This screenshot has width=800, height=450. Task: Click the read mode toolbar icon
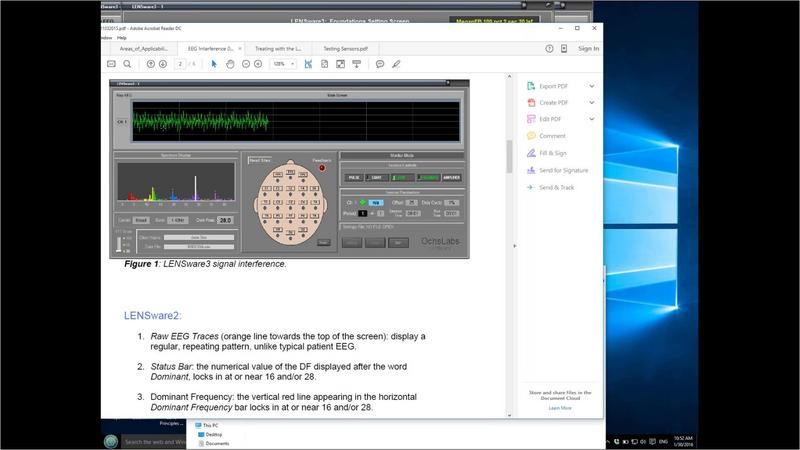[x=357, y=64]
